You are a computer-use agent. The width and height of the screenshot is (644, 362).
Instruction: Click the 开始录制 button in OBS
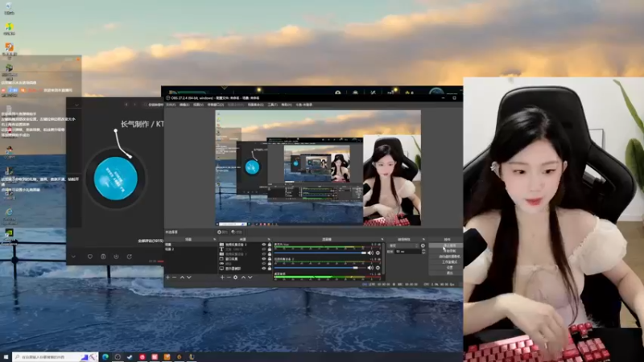pyautogui.click(x=446, y=251)
